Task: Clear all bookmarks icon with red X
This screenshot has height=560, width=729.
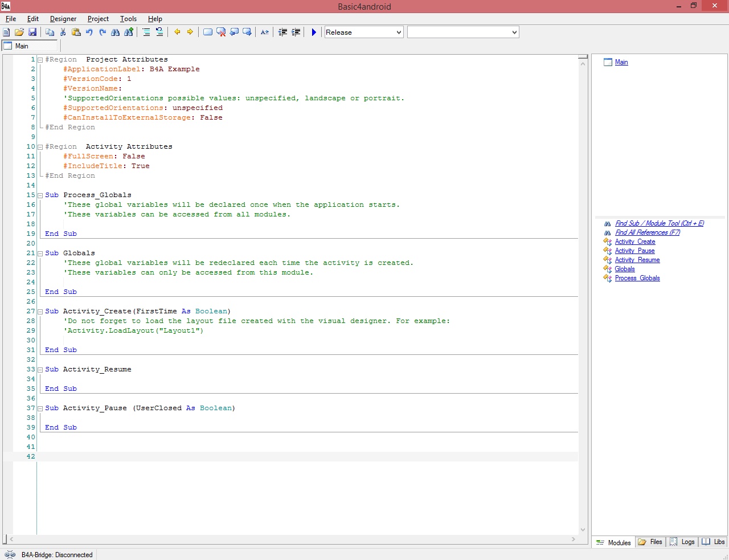Action: [221, 32]
